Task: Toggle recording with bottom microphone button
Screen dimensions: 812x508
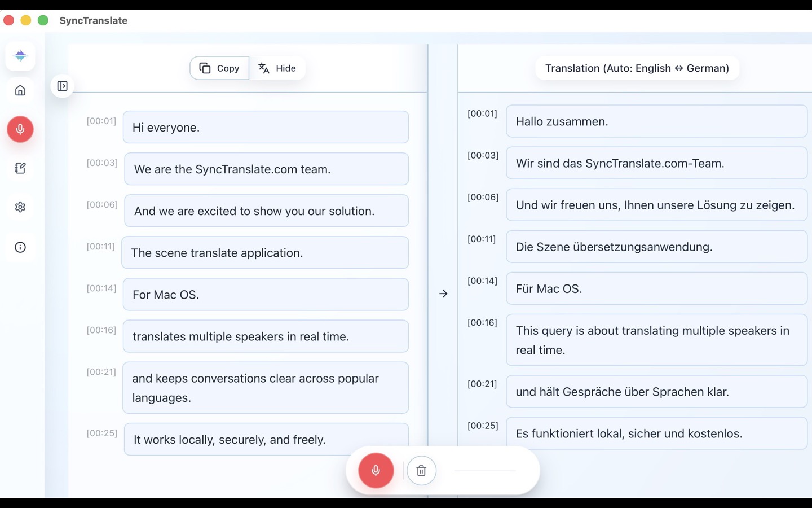Action: click(x=376, y=470)
